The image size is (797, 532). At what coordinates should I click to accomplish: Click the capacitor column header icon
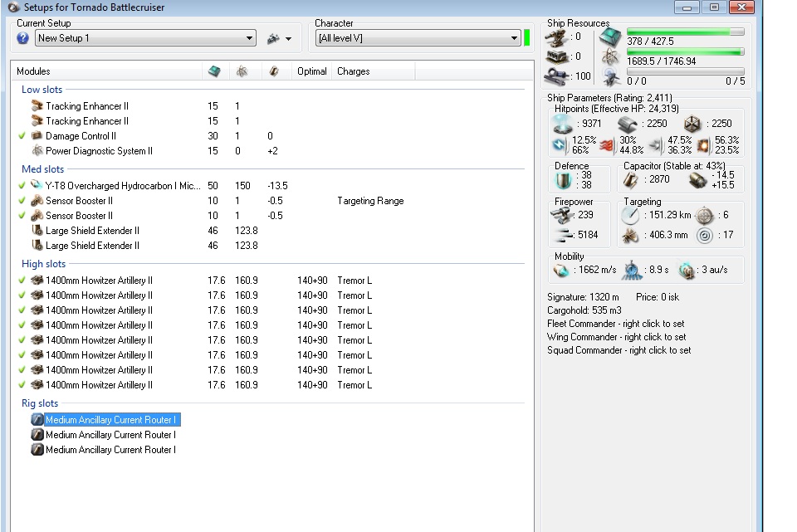(273, 71)
